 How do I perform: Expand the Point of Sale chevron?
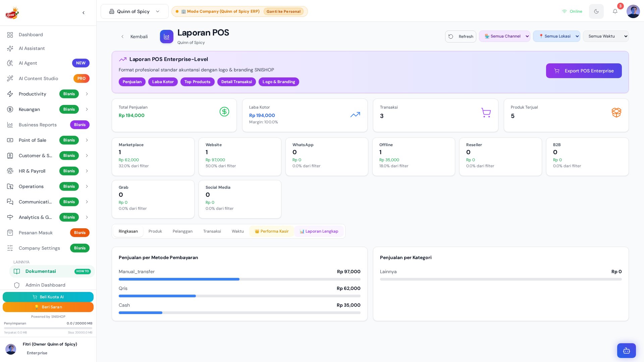coord(87,140)
